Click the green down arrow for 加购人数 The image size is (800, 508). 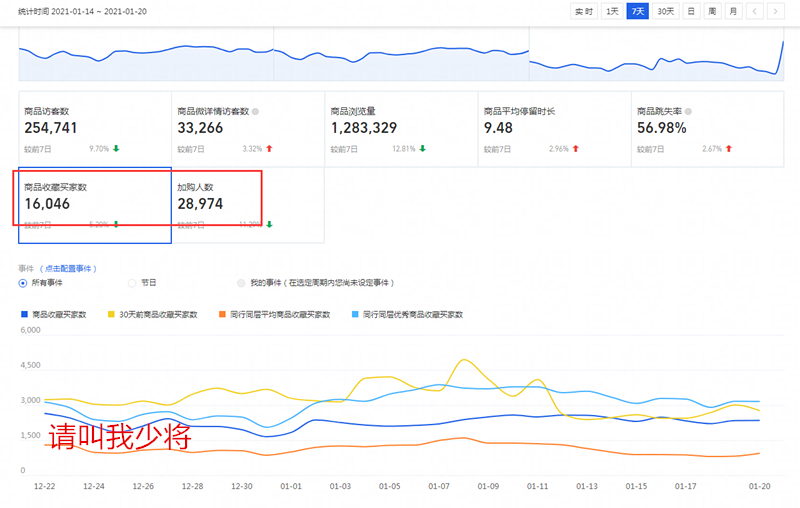pos(269,224)
